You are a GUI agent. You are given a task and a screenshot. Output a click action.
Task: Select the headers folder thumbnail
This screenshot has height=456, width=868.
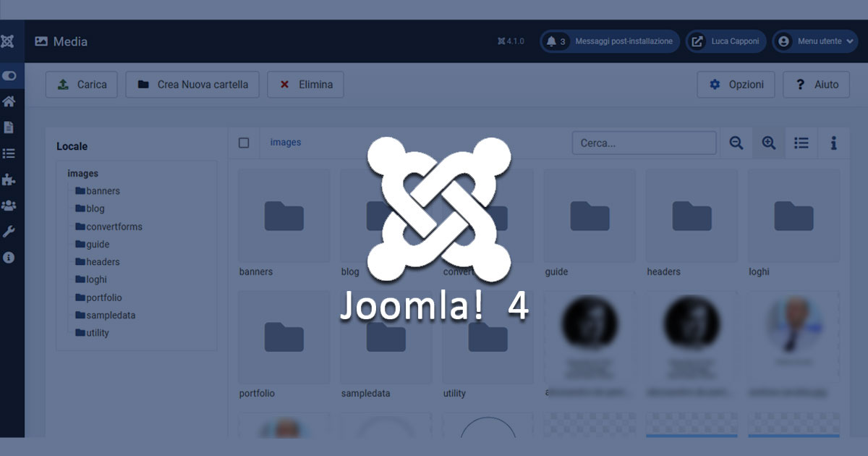pyautogui.click(x=692, y=216)
